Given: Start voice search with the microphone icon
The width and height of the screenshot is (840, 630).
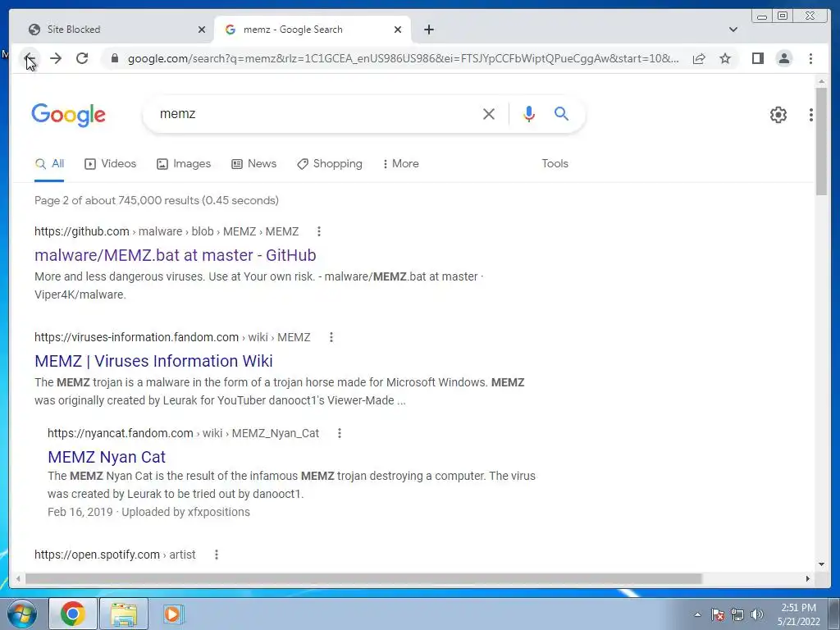Looking at the screenshot, I should click(x=529, y=113).
